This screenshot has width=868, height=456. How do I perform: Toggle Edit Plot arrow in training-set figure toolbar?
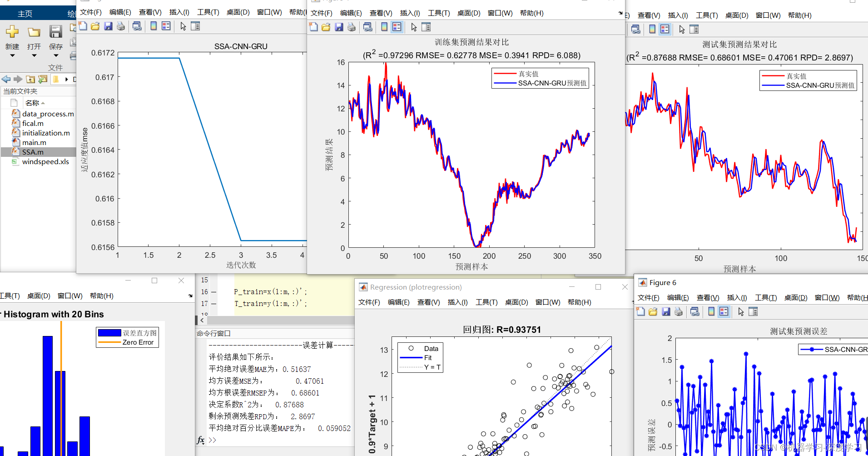pos(414,27)
